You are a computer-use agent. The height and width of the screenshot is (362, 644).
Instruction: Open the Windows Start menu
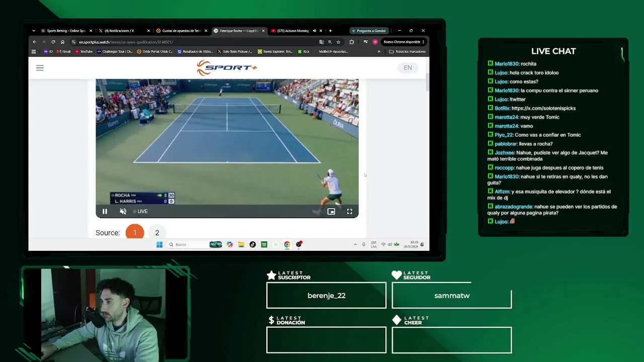(x=159, y=244)
